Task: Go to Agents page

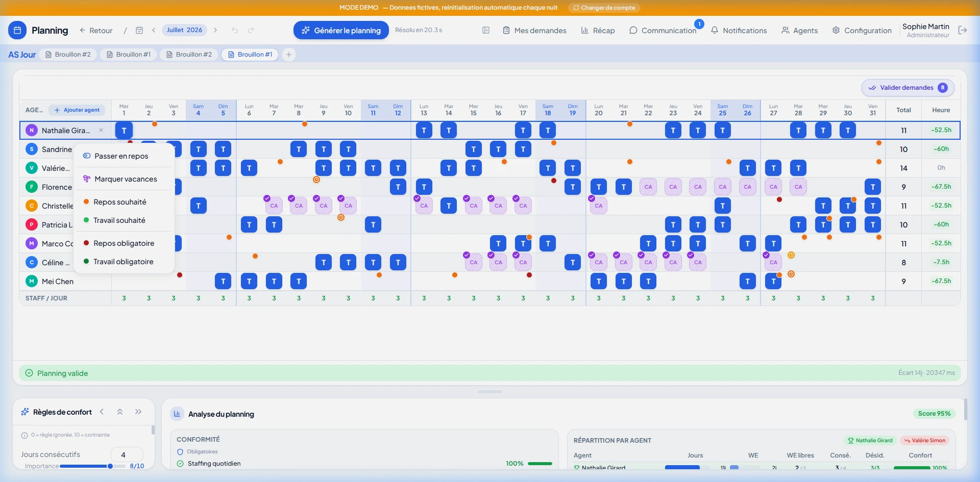Action: pyautogui.click(x=800, y=30)
